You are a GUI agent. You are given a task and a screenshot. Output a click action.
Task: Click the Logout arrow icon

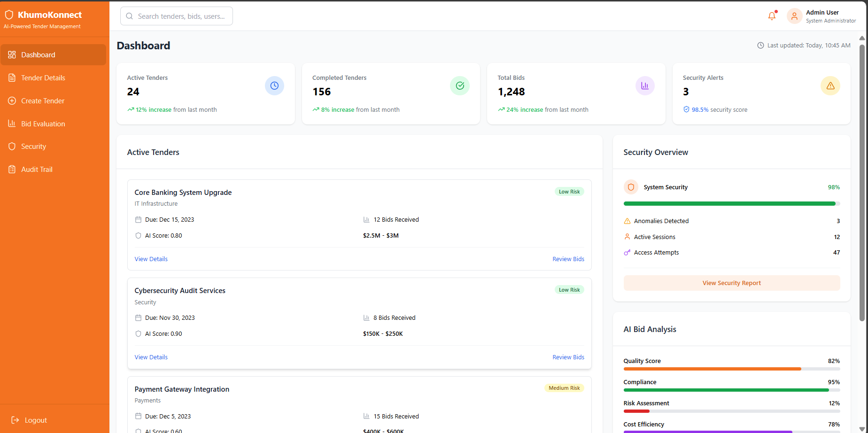15,420
